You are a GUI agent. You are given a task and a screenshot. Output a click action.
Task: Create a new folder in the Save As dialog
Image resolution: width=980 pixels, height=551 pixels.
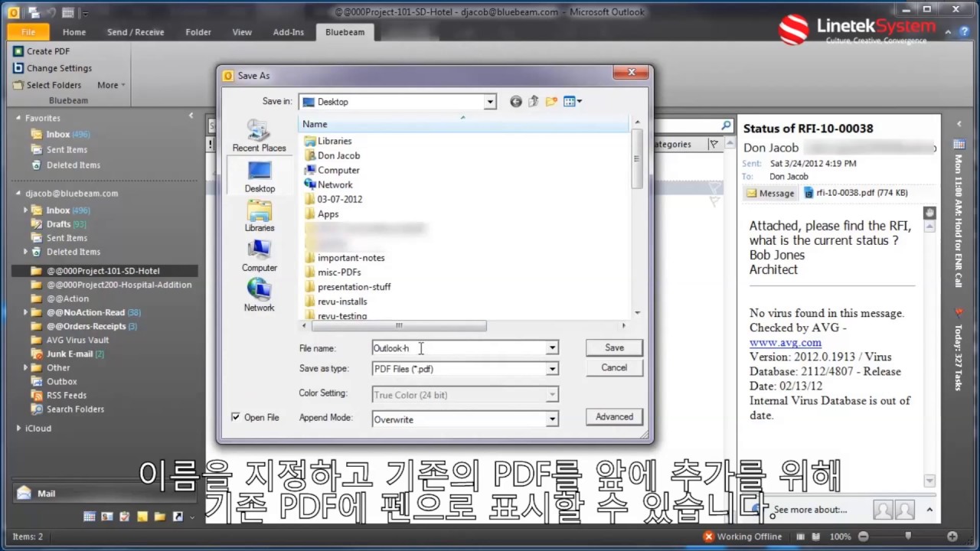point(551,101)
